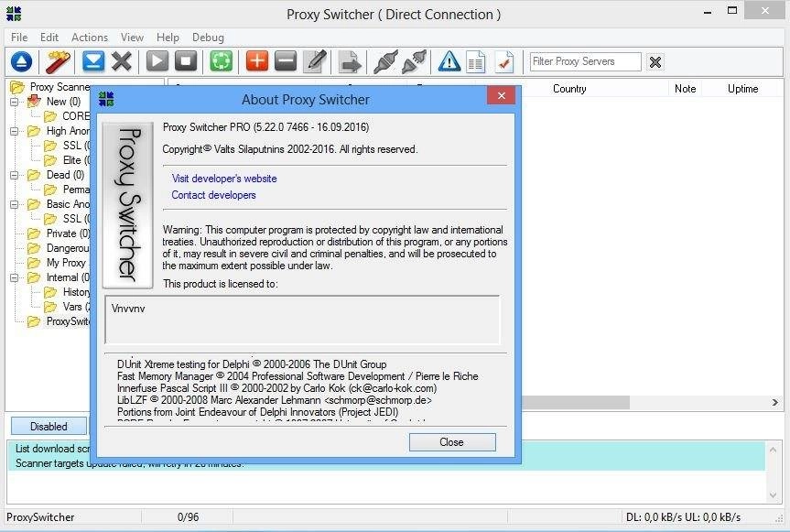Click the left plug connect icon
Image resolution: width=790 pixels, height=532 pixels.
pos(386,62)
